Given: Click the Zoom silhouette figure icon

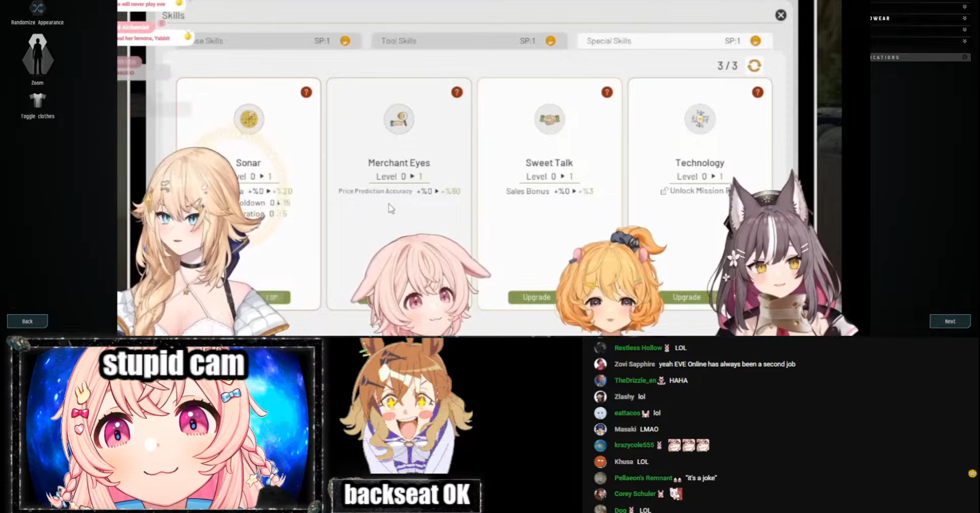Looking at the screenshot, I should [38, 55].
